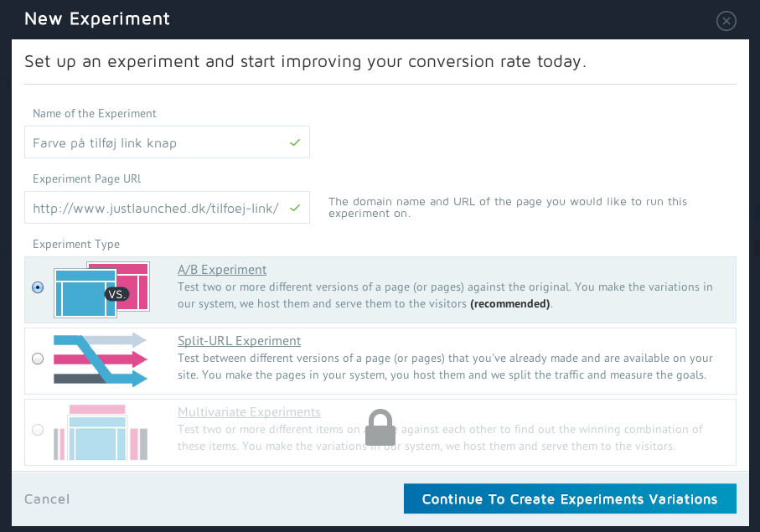
Task: Click the A/B Experiment description text
Action: [444, 296]
